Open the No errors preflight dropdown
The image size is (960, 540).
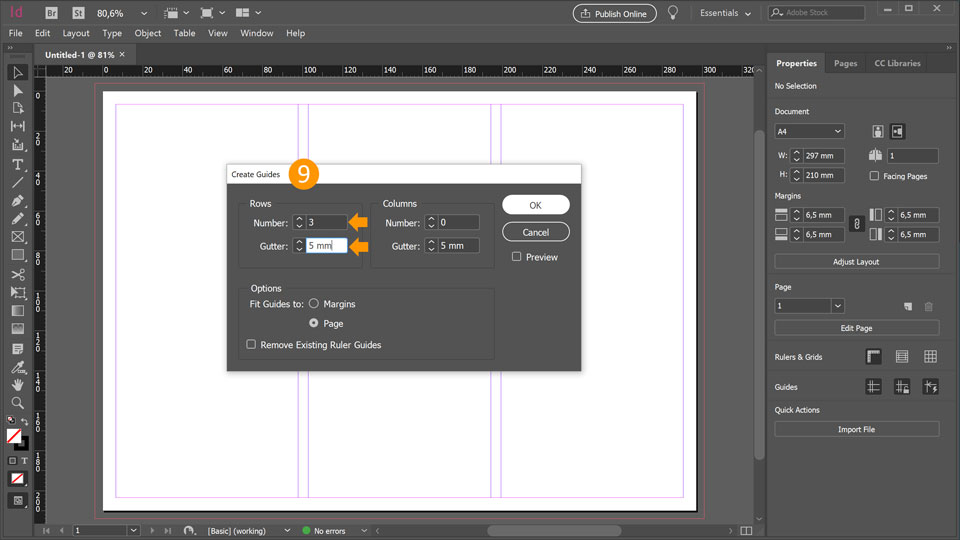pos(364,531)
